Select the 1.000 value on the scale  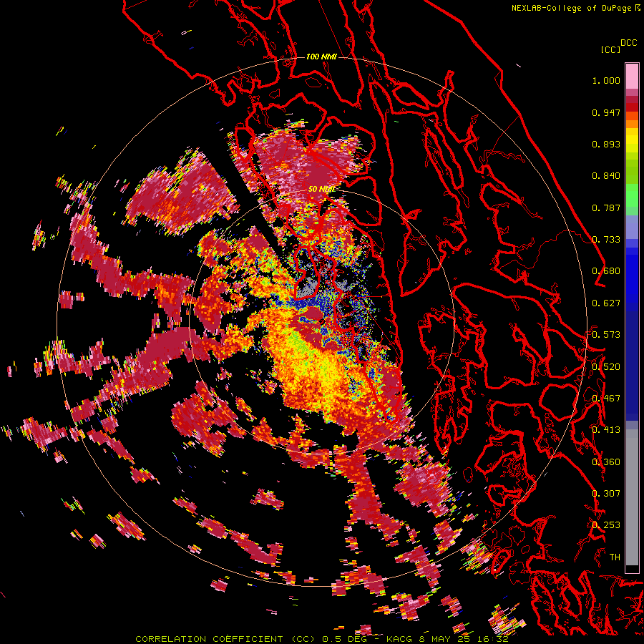point(606,80)
